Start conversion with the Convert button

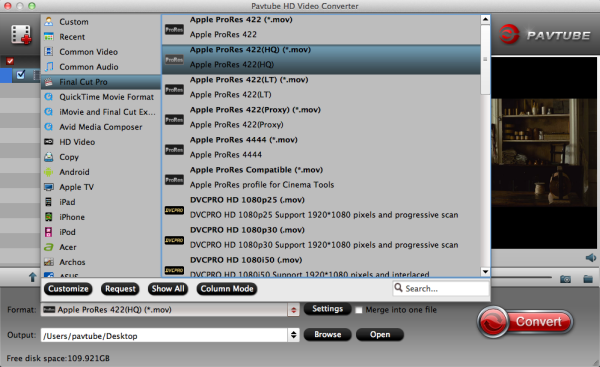coord(525,322)
